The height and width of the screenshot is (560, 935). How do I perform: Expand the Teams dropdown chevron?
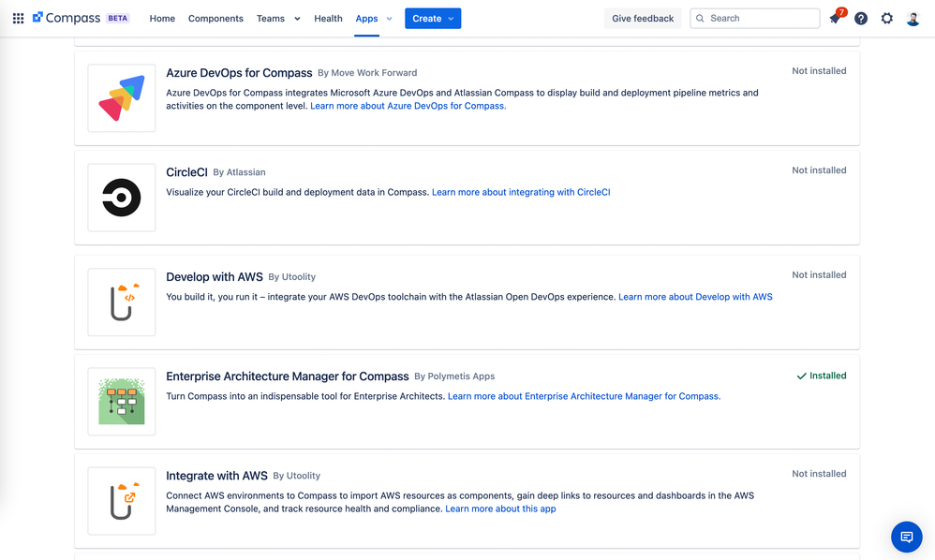(297, 19)
